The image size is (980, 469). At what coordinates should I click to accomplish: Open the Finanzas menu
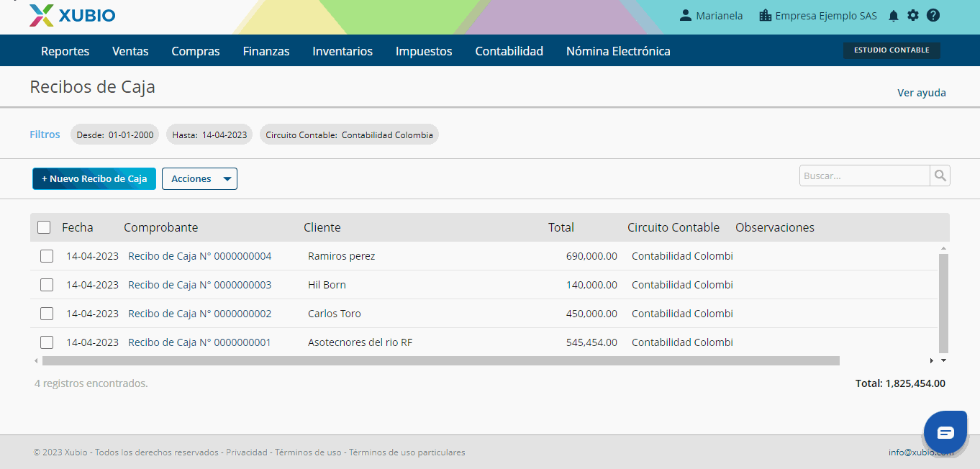pyautogui.click(x=266, y=51)
